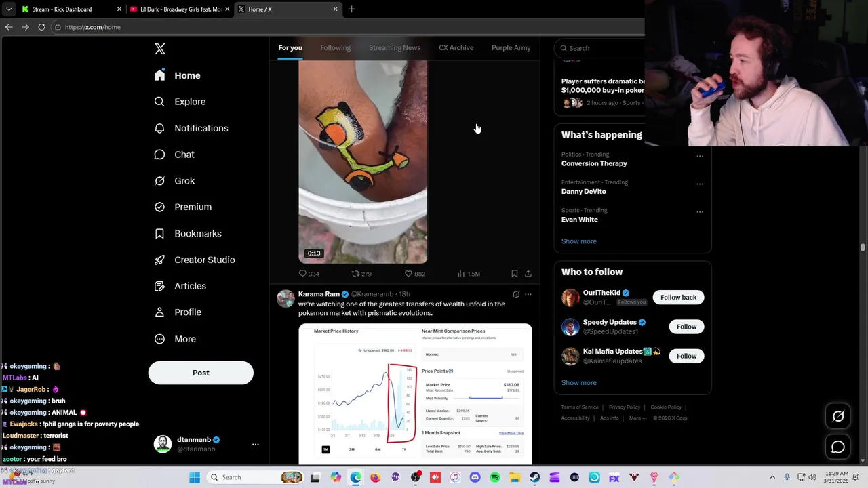This screenshot has height=488, width=868.
Task: Open options for Danny DeVito trend
Action: [700, 184]
